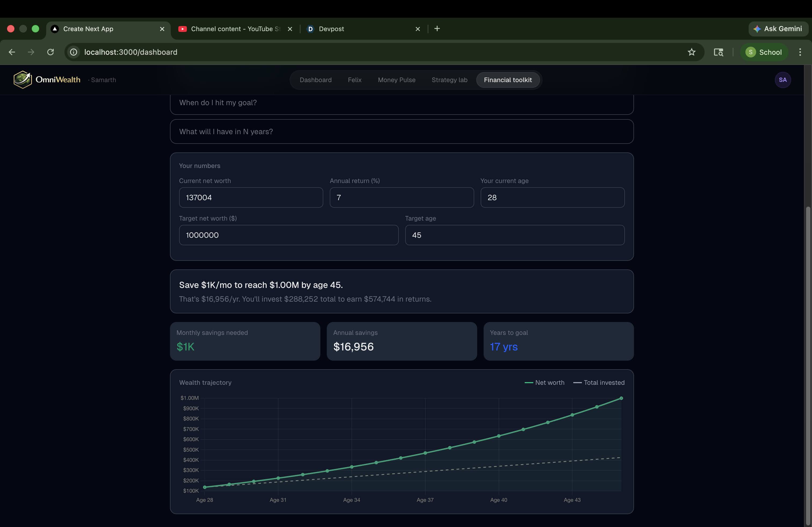Screen dimensions: 812x527
Task: Click the SA profile avatar
Action: click(x=782, y=80)
